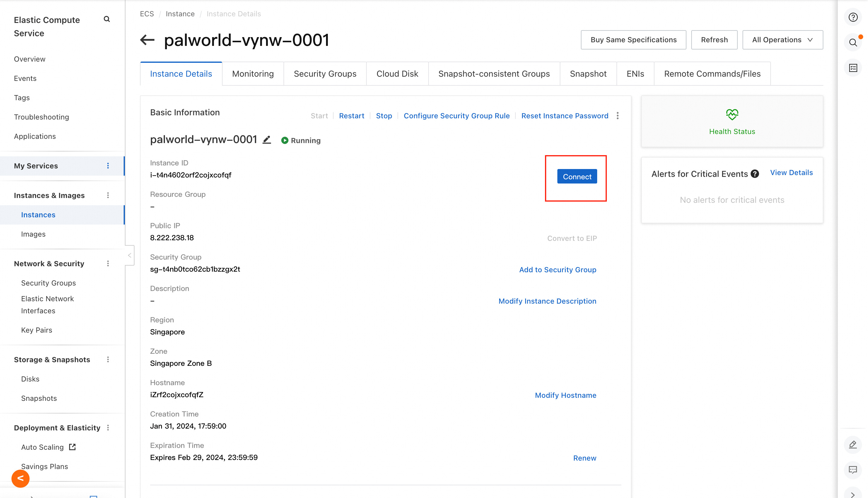Open the Remote Commands/Files tab
This screenshot has width=868, height=498.
(x=712, y=74)
